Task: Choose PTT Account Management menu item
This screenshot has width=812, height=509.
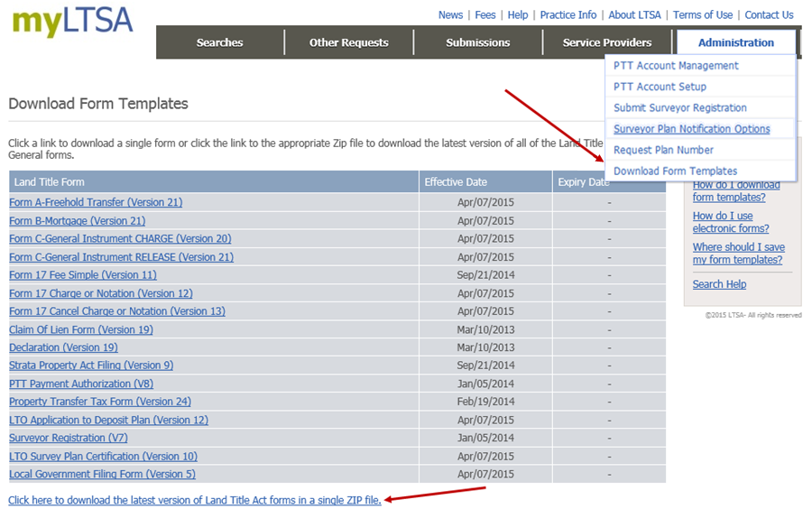Action: click(x=676, y=66)
